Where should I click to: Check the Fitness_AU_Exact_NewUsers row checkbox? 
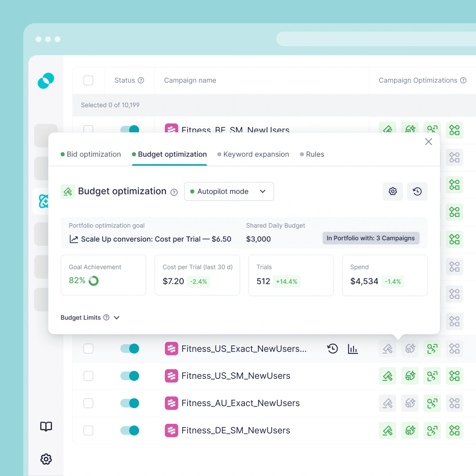[x=88, y=403]
